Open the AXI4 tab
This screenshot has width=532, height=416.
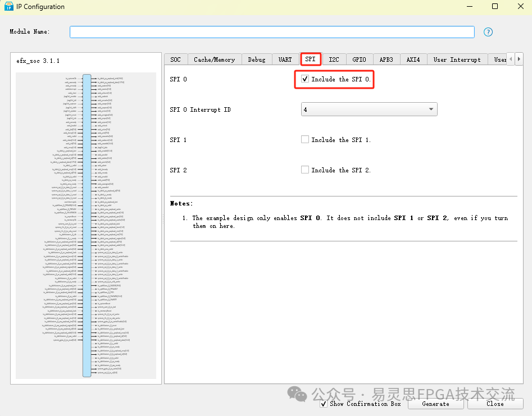(413, 60)
